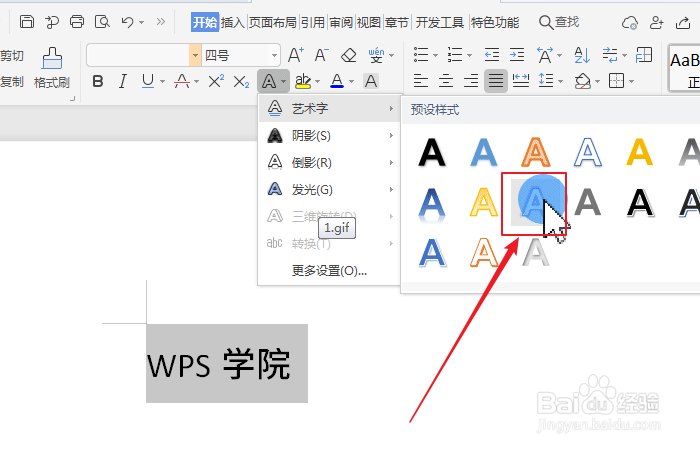Image resolution: width=700 pixels, height=450 pixels.
Task: Click the add collaborator icon
Action: pyautogui.click(x=656, y=22)
